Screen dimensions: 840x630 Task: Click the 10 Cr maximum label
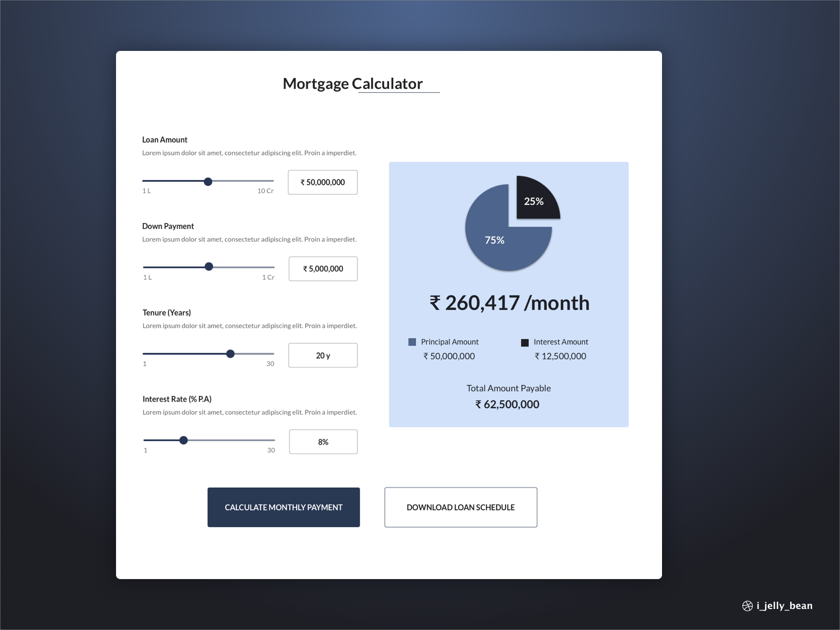point(266,191)
